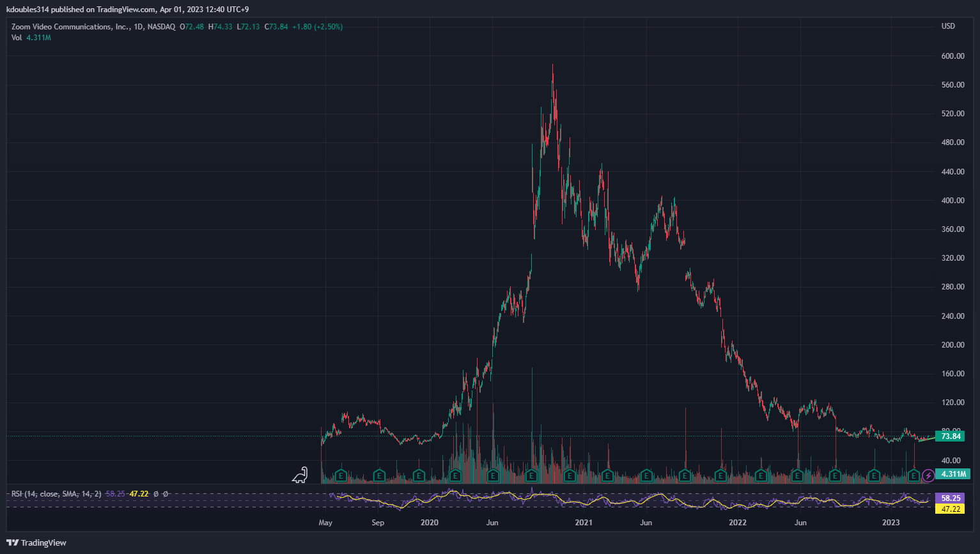
Task: Click the 2020 label on the time axis
Action: pyautogui.click(x=430, y=523)
